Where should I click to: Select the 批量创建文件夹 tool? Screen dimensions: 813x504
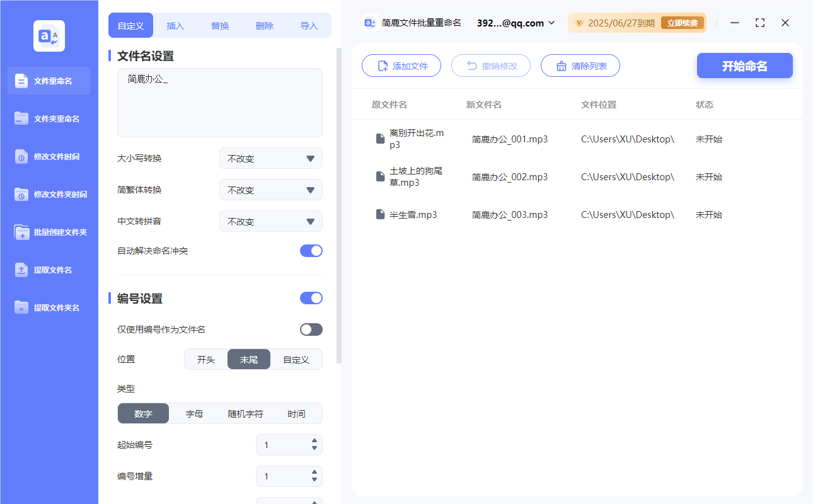[49, 232]
